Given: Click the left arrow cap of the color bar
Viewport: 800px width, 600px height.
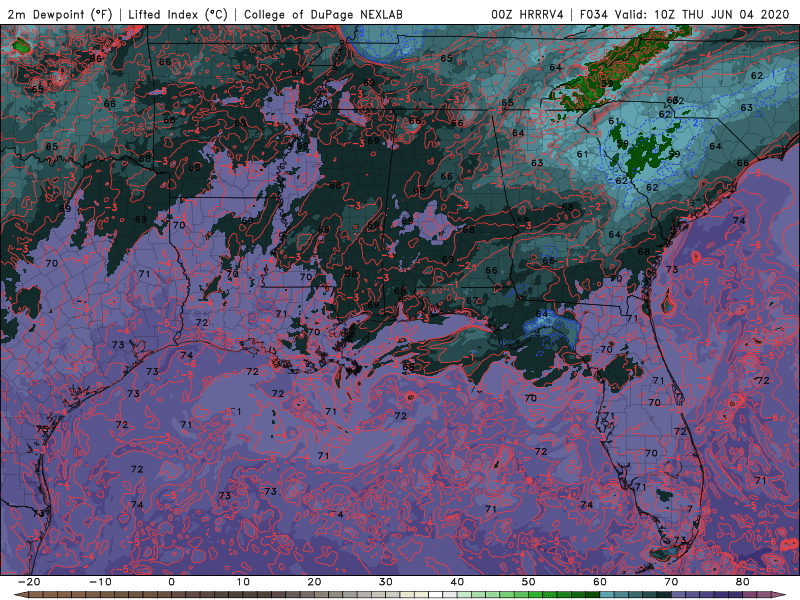Looking at the screenshot, I should pyautogui.click(x=21, y=594).
